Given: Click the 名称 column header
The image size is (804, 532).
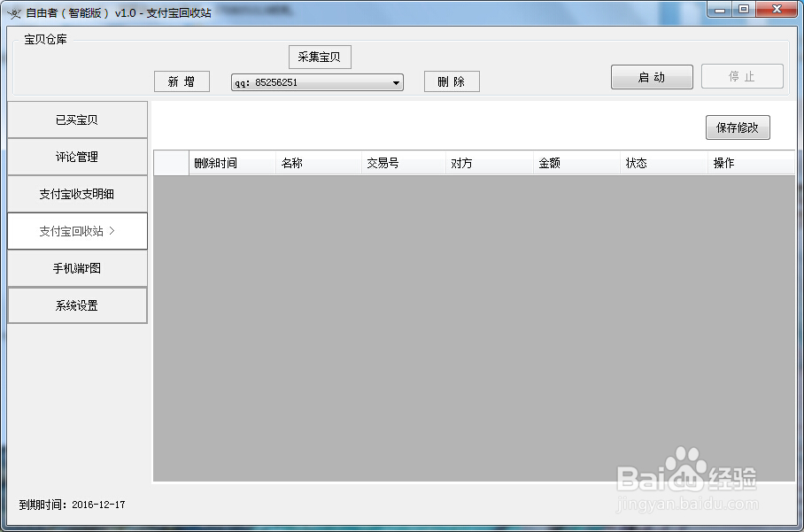Looking at the screenshot, I should click(292, 163).
